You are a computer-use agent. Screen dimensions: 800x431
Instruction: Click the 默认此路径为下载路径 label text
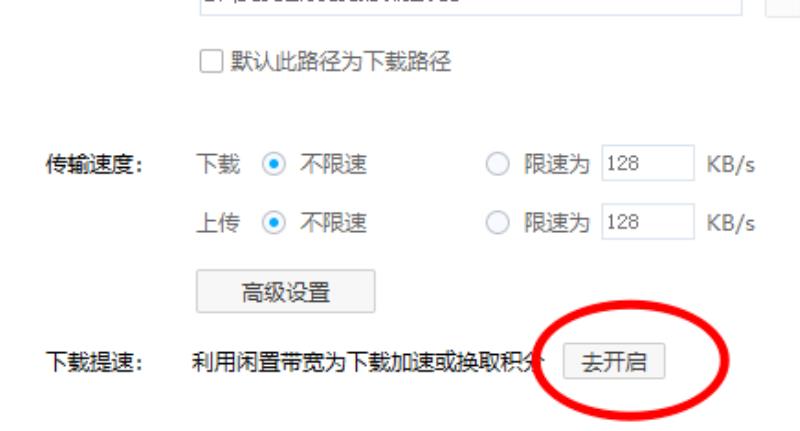tap(341, 62)
